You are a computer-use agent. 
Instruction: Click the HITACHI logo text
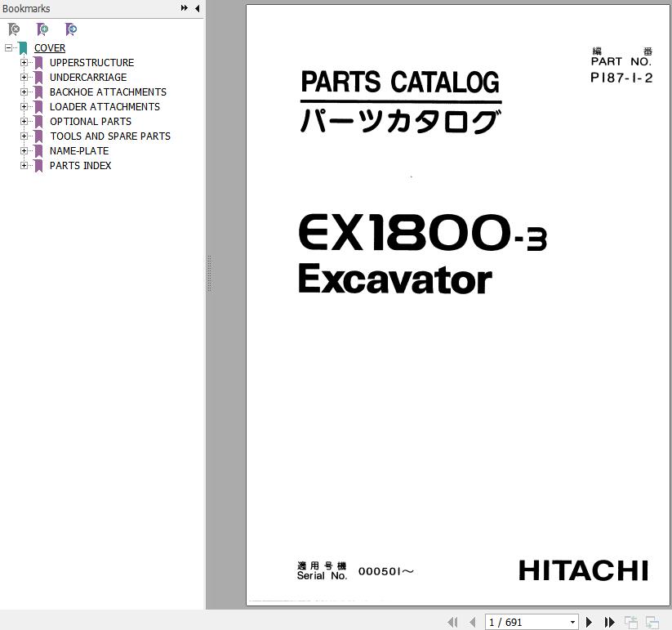583,571
